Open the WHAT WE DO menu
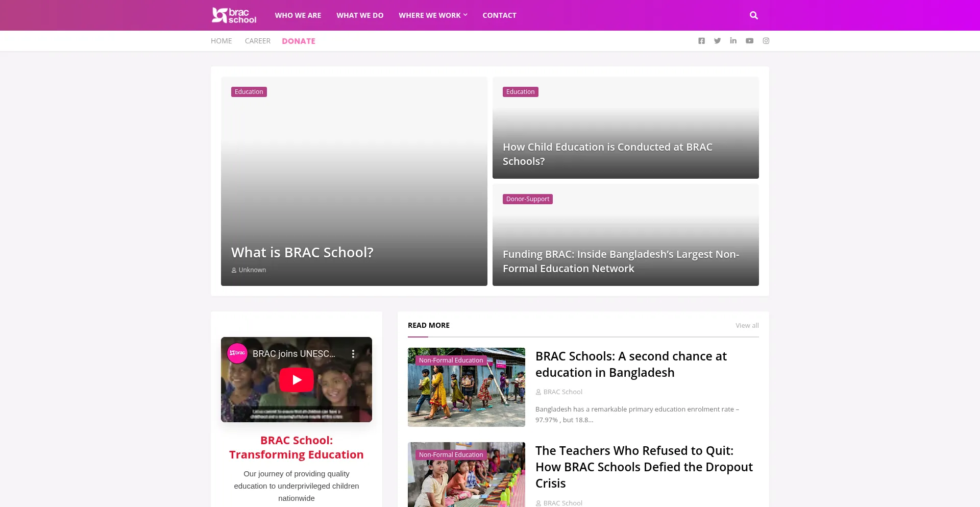The image size is (980, 507). 360,15
